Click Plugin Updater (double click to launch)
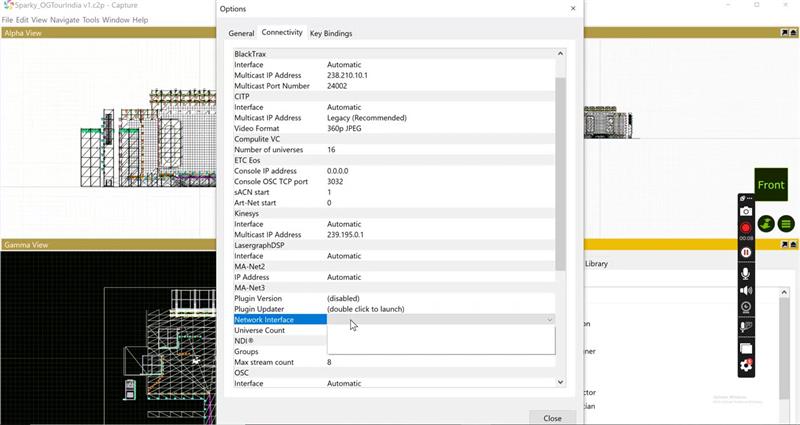The height and width of the screenshot is (425, 800). [366, 309]
